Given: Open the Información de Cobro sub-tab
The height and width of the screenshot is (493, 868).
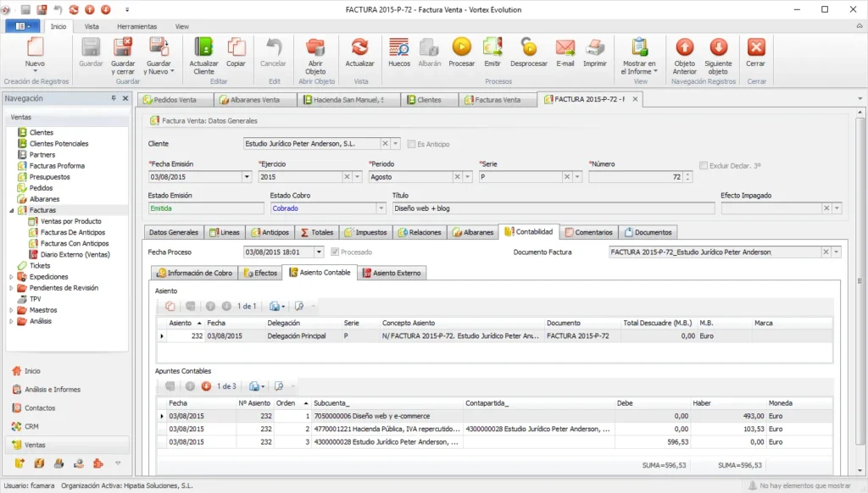Looking at the screenshot, I should point(194,273).
